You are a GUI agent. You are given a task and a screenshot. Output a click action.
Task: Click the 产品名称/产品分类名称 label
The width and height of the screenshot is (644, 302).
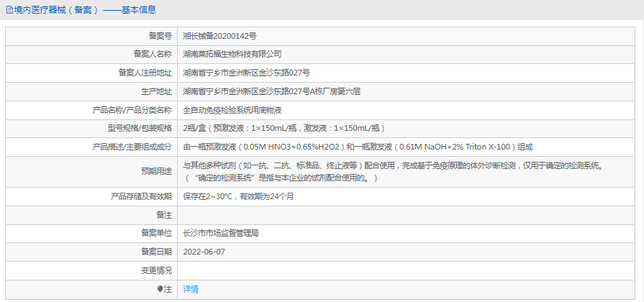(x=132, y=111)
